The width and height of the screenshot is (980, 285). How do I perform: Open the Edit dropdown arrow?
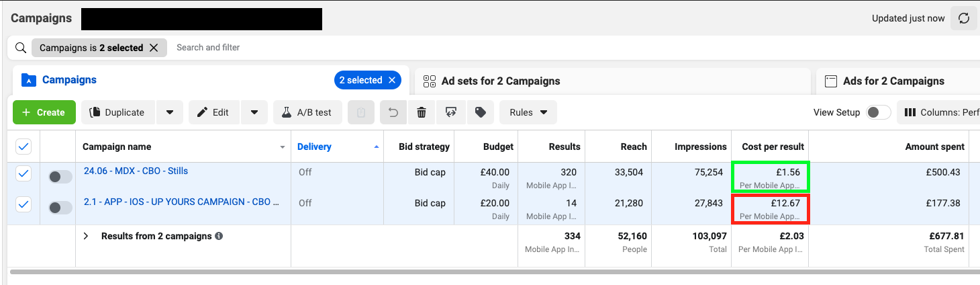[x=254, y=112]
